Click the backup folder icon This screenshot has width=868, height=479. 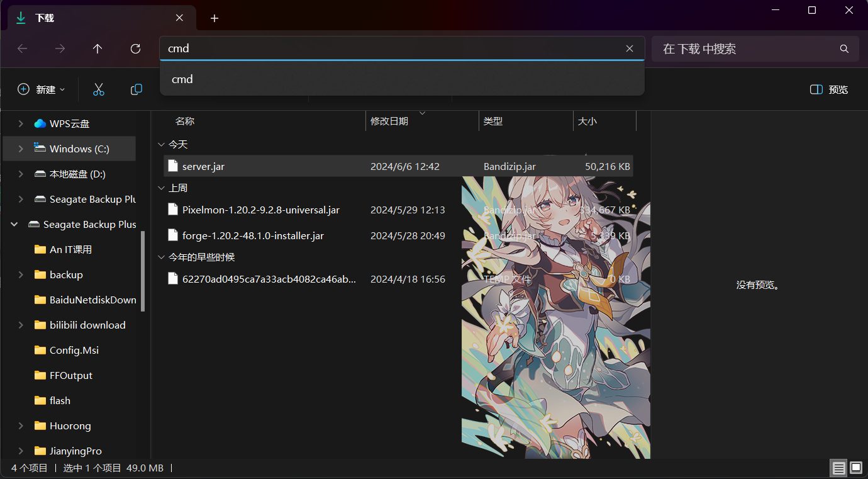tap(40, 274)
